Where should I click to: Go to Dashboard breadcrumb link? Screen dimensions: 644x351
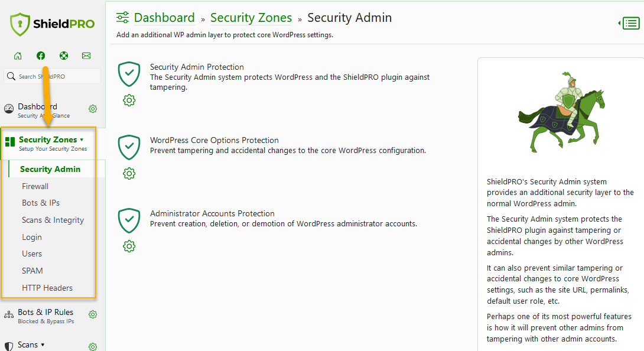pyautogui.click(x=164, y=18)
